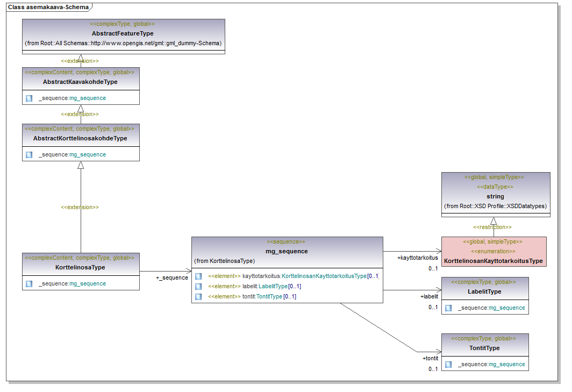Click the mg_sequence class title

(x=287, y=251)
